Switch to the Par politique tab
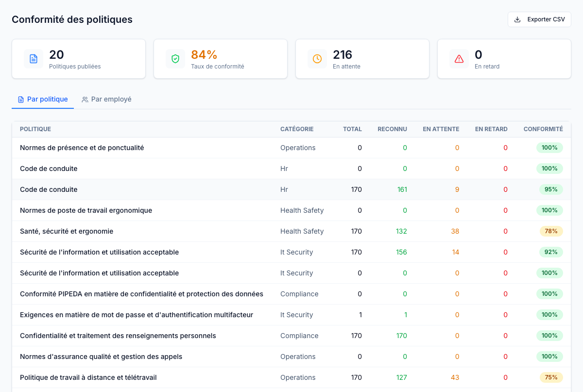The width and height of the screenshot is (583, 392). tap(43, 99)
